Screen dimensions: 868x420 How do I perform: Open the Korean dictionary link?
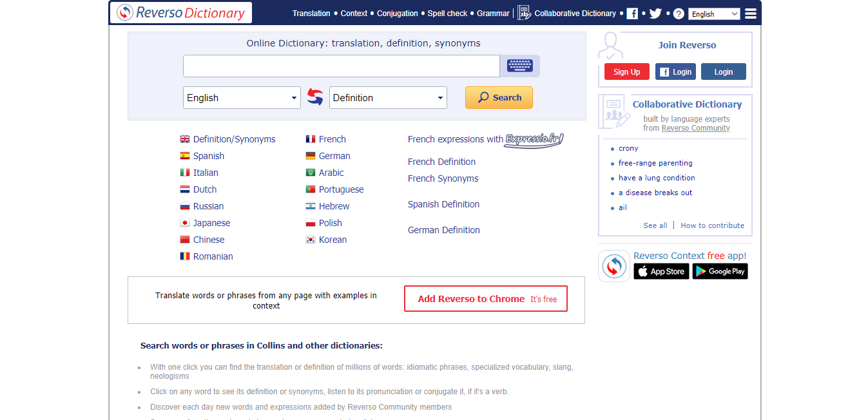[333, 240]
